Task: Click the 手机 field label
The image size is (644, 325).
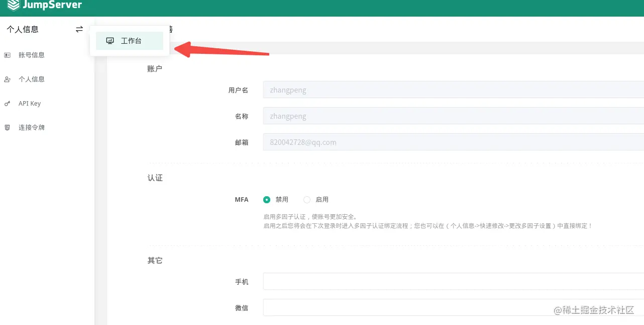Action: pos(242,282)
